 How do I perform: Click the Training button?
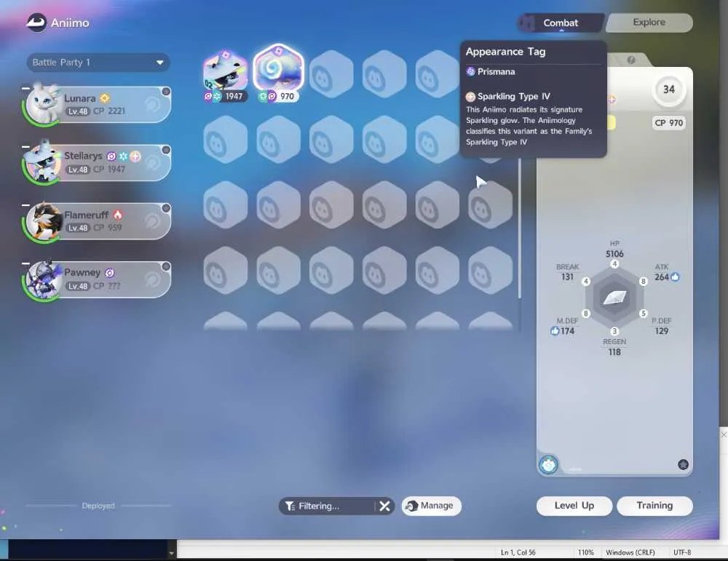click(x=654, y=506)
